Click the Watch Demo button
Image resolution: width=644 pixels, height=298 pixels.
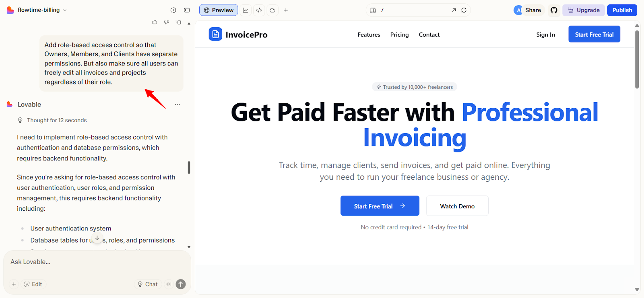457,206
